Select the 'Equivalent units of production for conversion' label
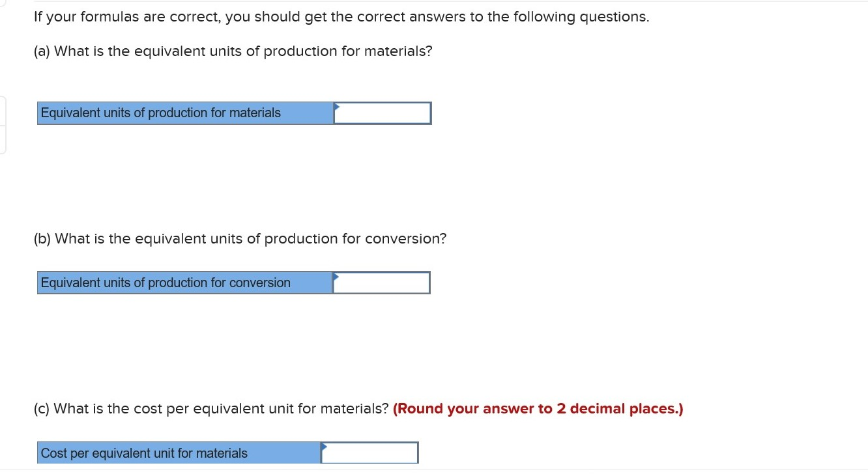The width and height of the screenshot is (868, 474). (x=166, y=282)
